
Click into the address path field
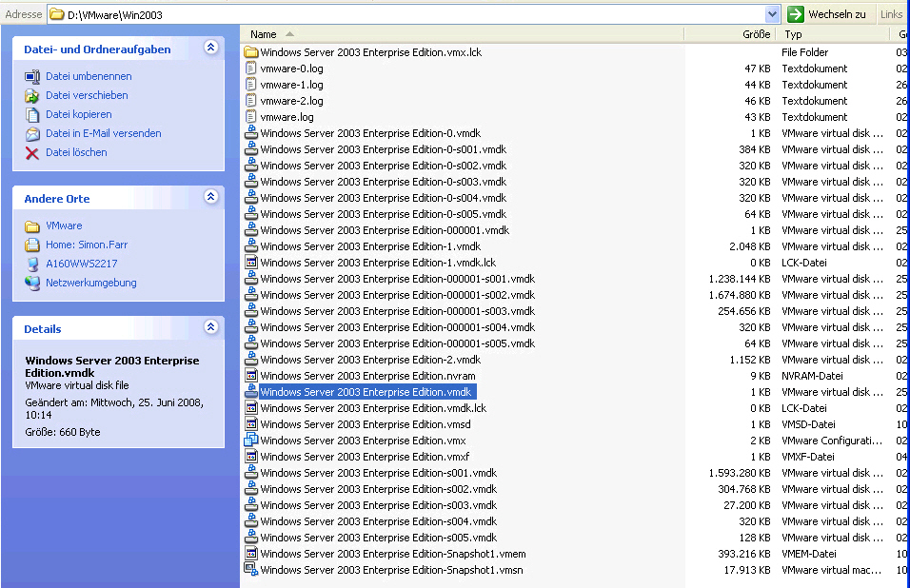(409, 14)
